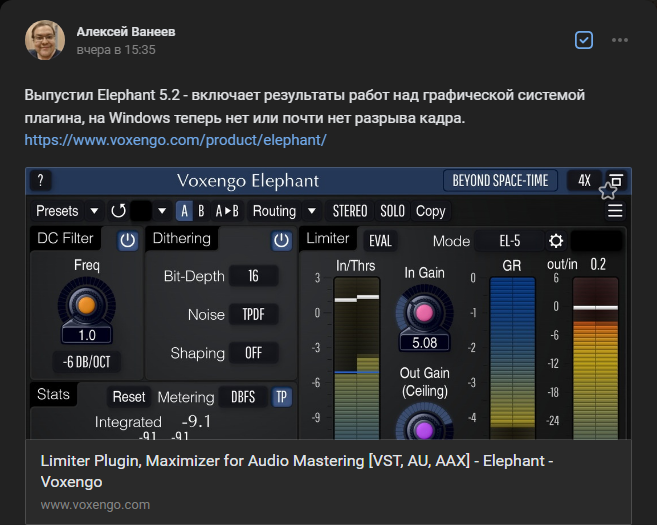Open limiter mode settings gear

click(x=556, y=241)
